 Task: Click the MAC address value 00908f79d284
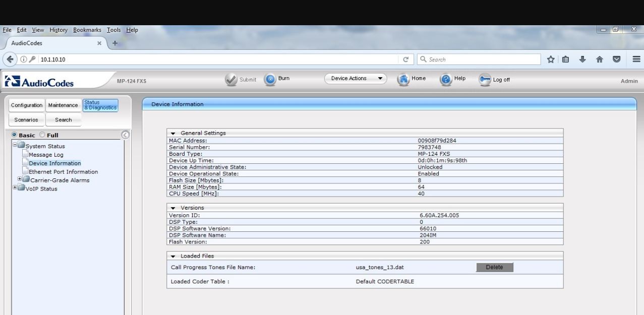click(437, 141)
